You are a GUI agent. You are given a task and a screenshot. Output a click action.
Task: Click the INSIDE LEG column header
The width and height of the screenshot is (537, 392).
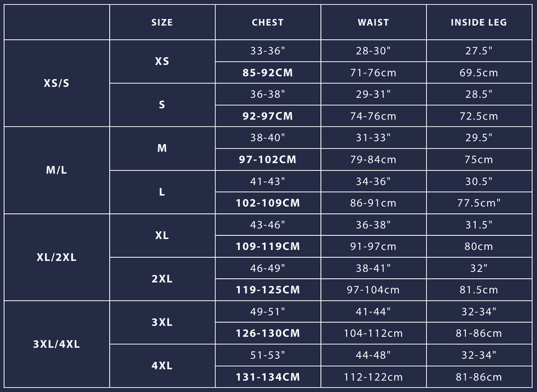(x=479, y=22)
